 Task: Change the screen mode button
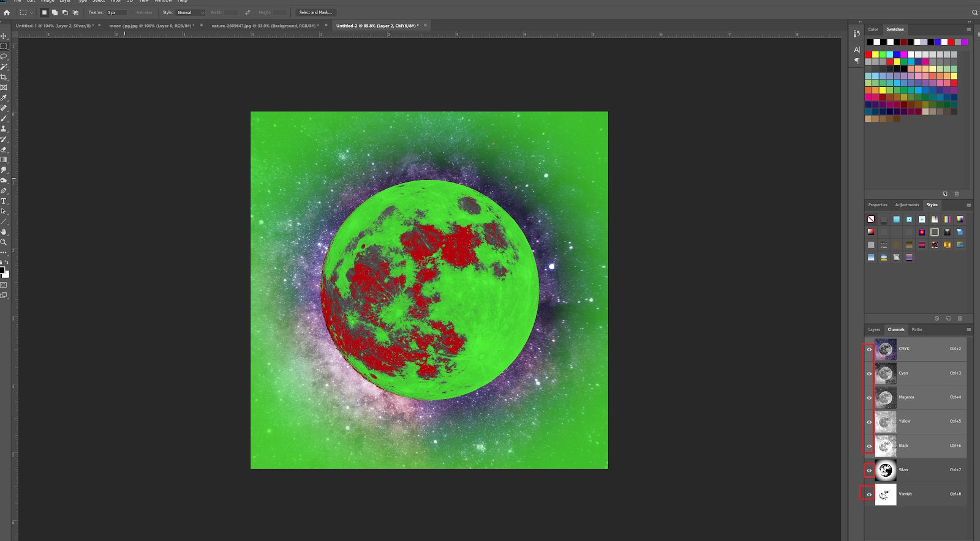point(4,295)
